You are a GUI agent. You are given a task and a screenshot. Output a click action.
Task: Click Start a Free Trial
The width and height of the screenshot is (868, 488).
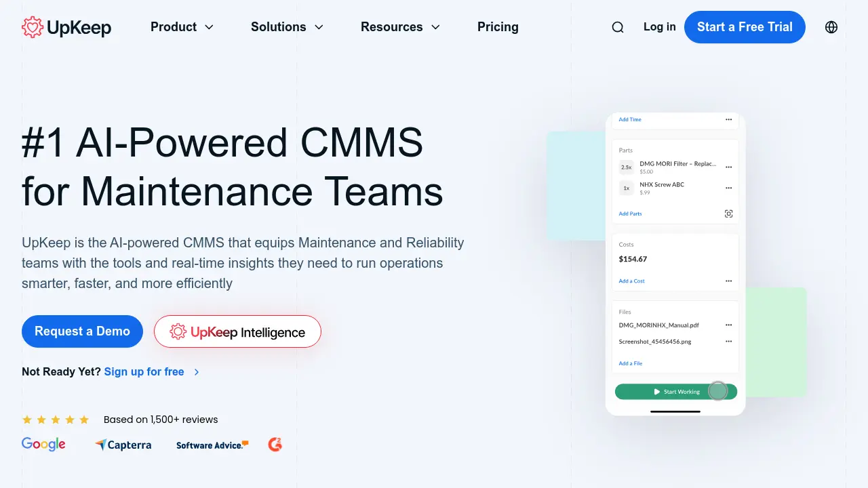[x=745, y=27]
